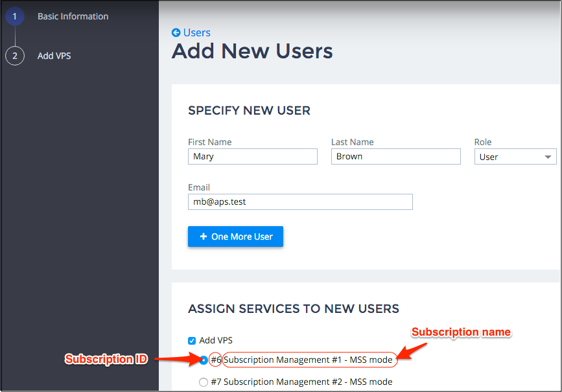562x392 pixels.
Task: Uncheck the Add VPS checkbox
Action: (x=192, y=341)
